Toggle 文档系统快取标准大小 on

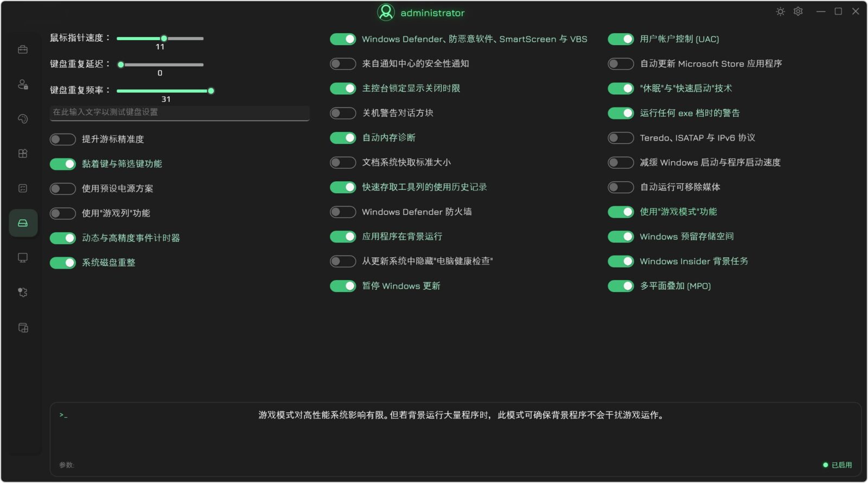pyautogui.click(x=343, y=162)
